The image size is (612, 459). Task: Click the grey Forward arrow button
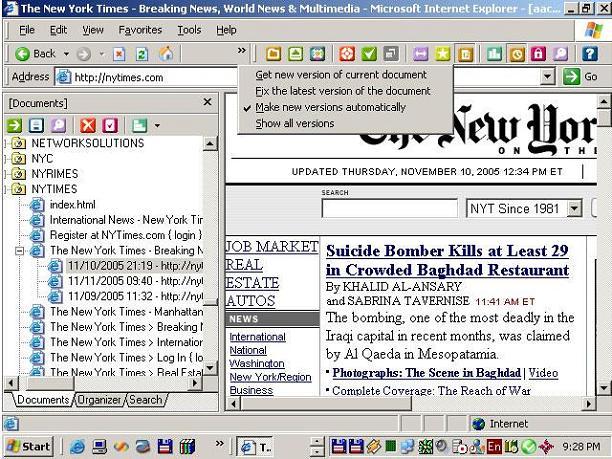[84, 54]
